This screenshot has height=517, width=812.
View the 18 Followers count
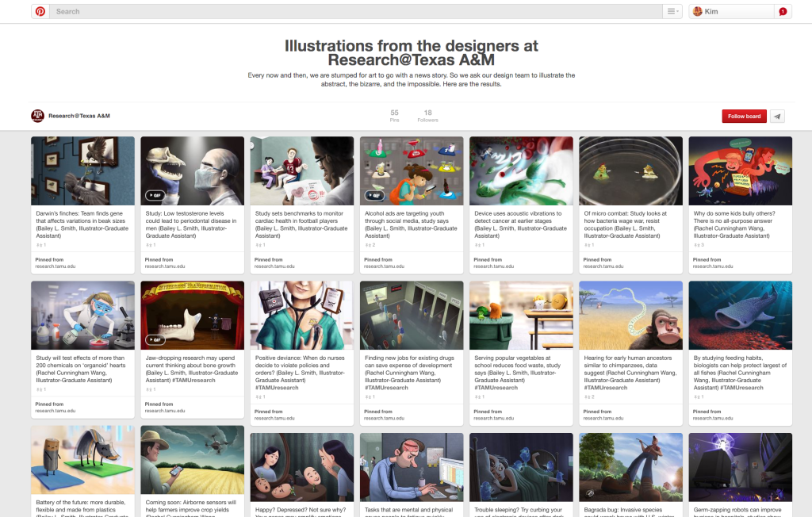point(427,116)
